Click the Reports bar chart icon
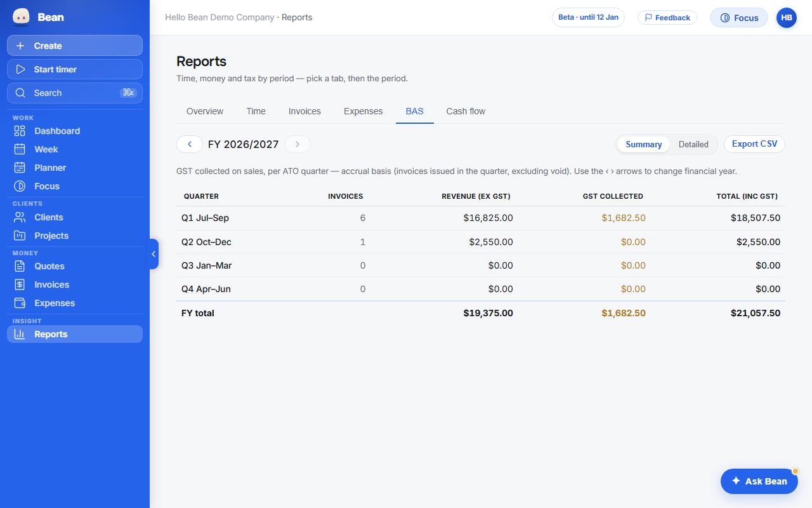 [x=20, y=334]
